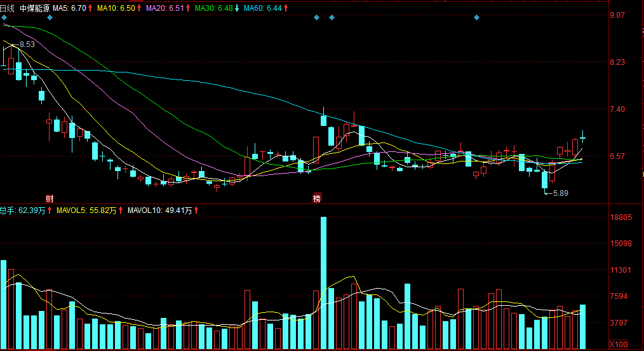Click the 5.89 low price annotation
This screenshot has width=644, height=351.
[560, 193]
